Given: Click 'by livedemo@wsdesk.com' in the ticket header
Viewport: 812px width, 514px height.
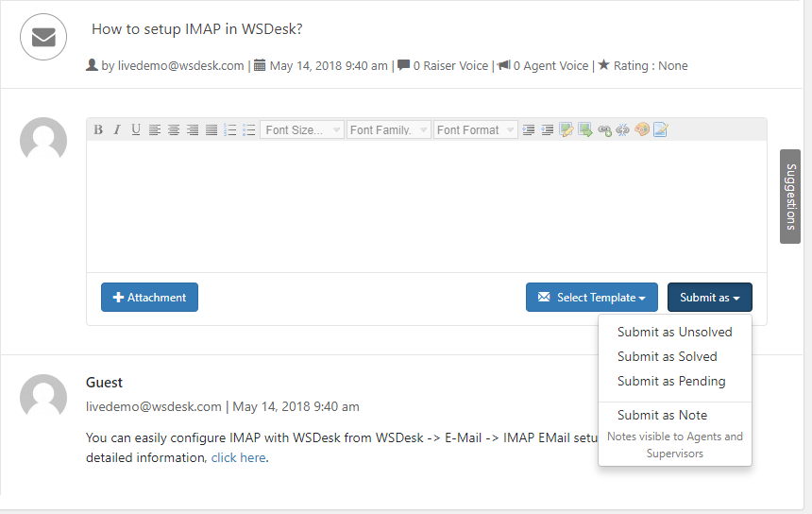Looking at the screenshot, I should tap(173, 66).
